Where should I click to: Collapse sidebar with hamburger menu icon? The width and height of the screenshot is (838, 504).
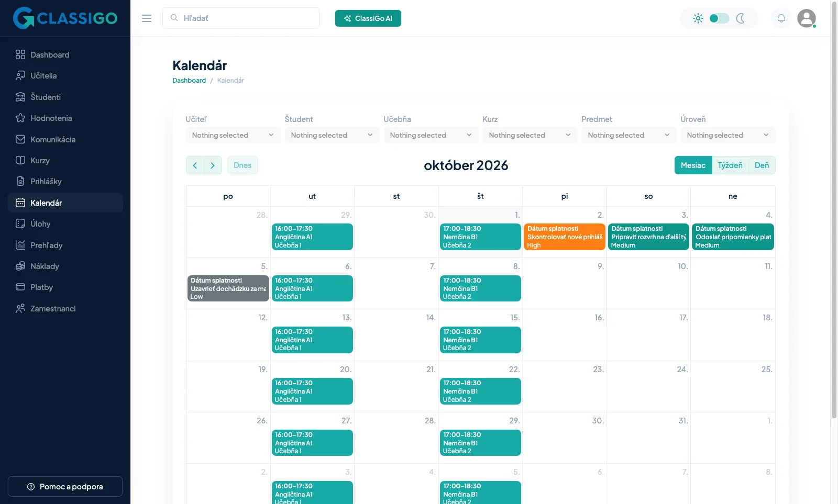pos(147,18)
